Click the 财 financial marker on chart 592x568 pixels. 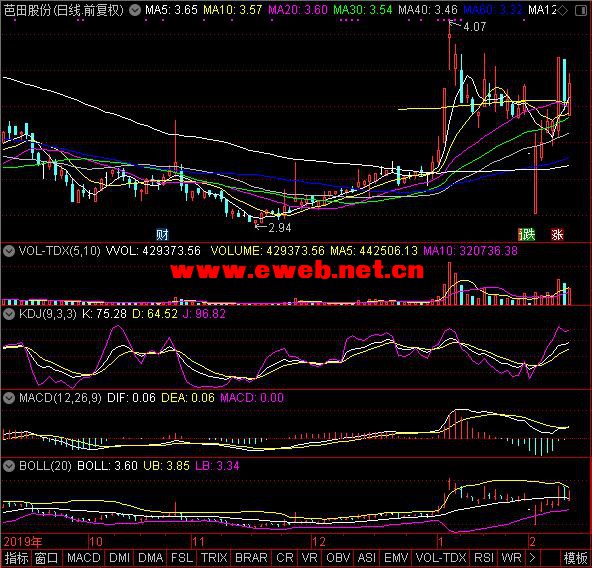162,235
